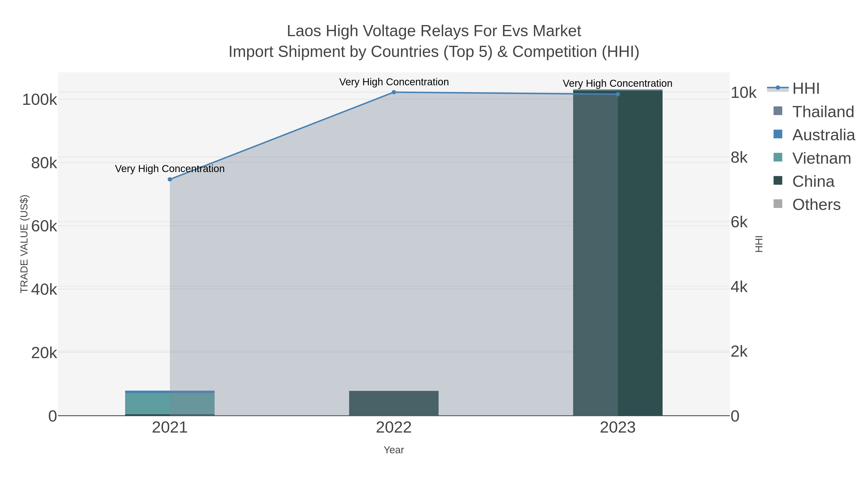Toggle Others series in legend
The height and width of the screenshot is (488, 868).
807,204
